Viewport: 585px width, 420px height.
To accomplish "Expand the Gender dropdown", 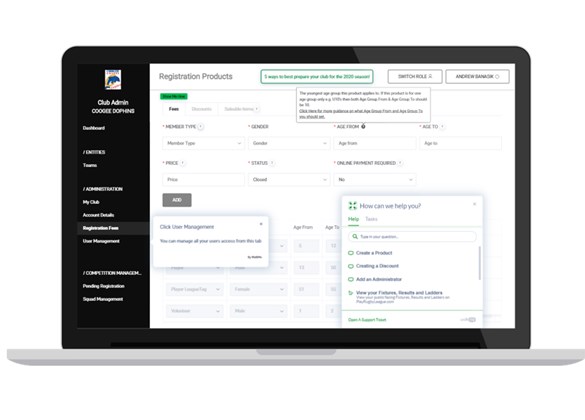I will tap(289, 143).
